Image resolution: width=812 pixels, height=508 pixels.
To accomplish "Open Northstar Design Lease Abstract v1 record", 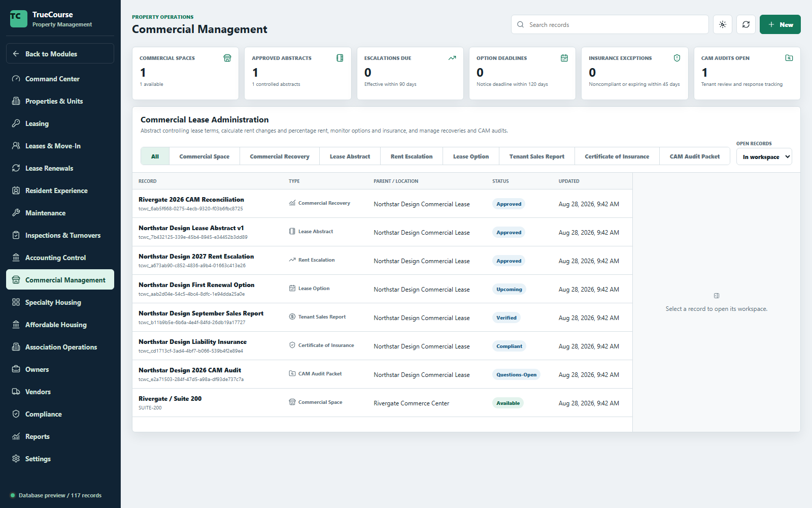I will pos(382,232).
